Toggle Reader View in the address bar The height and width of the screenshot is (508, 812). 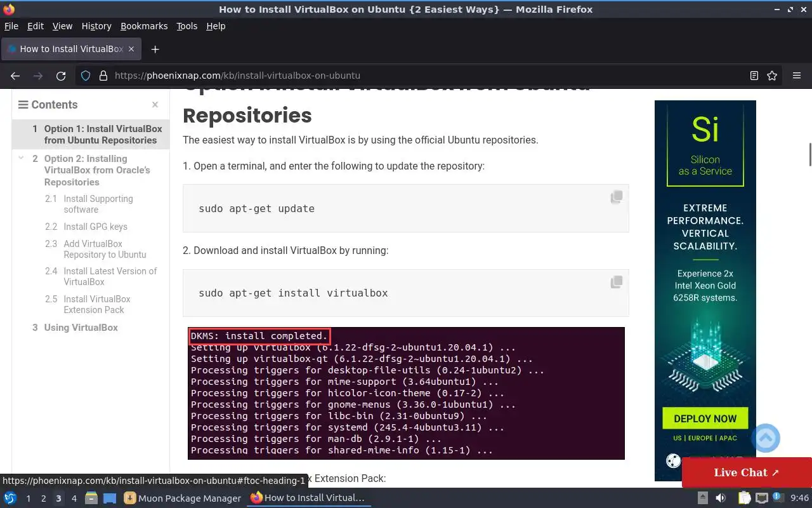click(754, 76)
